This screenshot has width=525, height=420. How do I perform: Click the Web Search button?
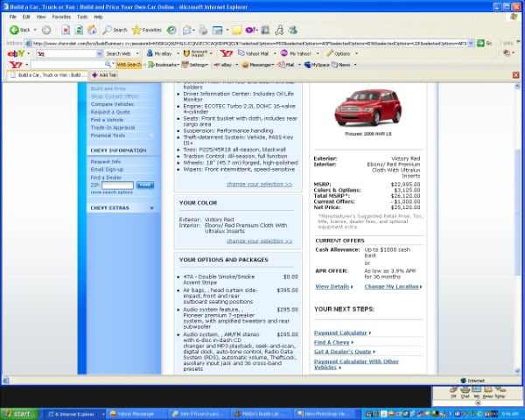click(129, 65)
